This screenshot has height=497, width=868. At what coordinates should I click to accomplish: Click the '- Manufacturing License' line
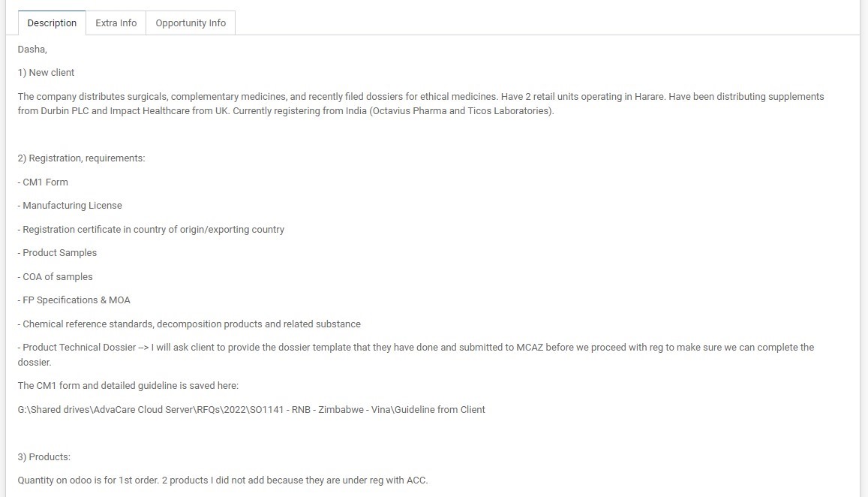tap(70, 206)
